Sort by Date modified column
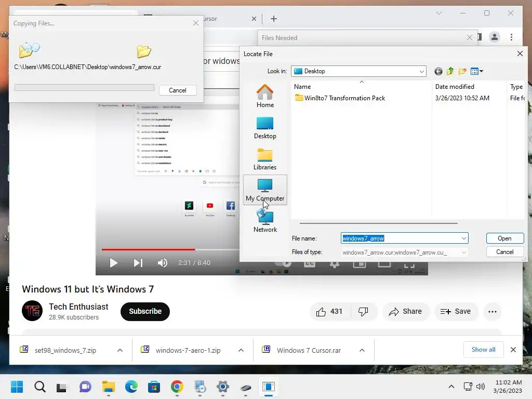Viewport: 532px width, 399px height. click(x=469, y=87)
